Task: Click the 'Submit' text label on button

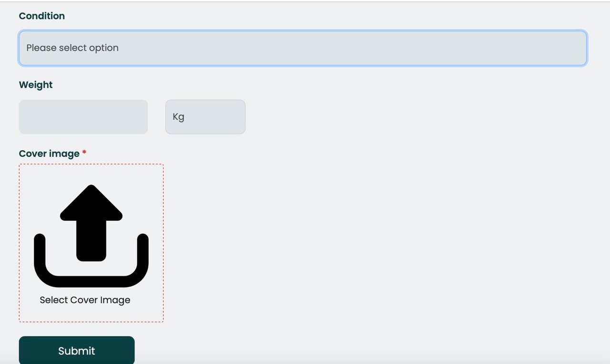Action: [77, 351]
